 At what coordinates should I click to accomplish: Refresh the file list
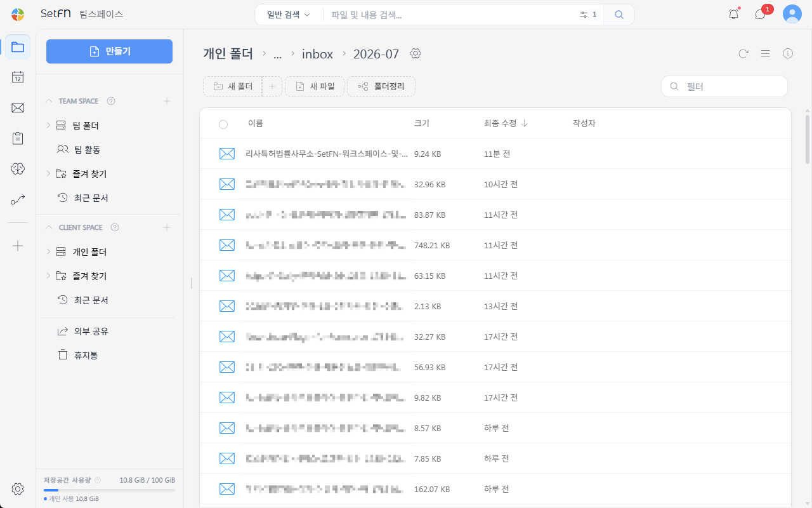(x=743, y=54)
